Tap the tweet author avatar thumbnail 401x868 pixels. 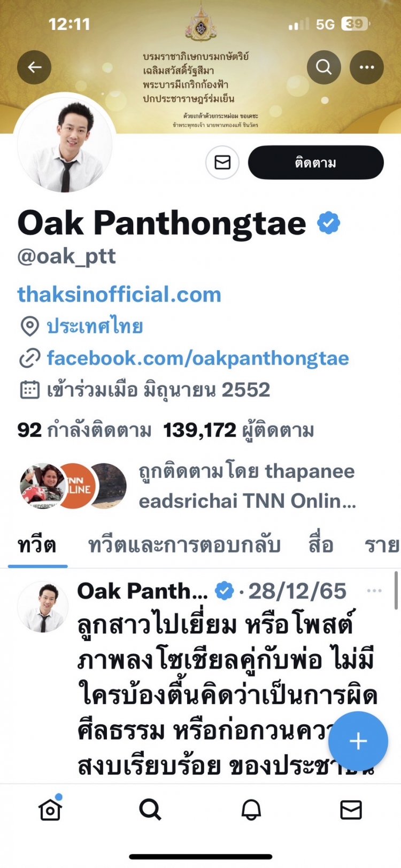pos(43,607)
